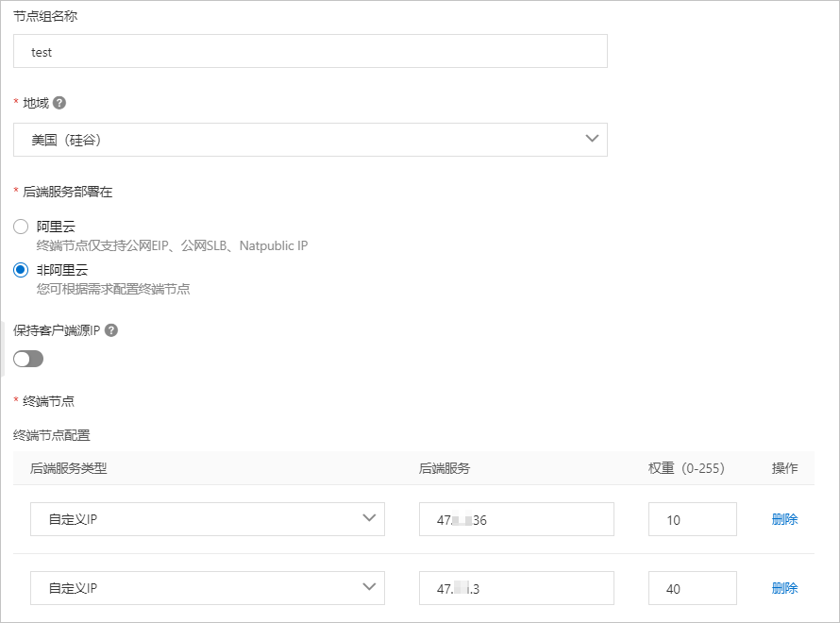
Task: Open the 地域 dropdown showing 美国（硅谷）
Action: tap(311, 139)
